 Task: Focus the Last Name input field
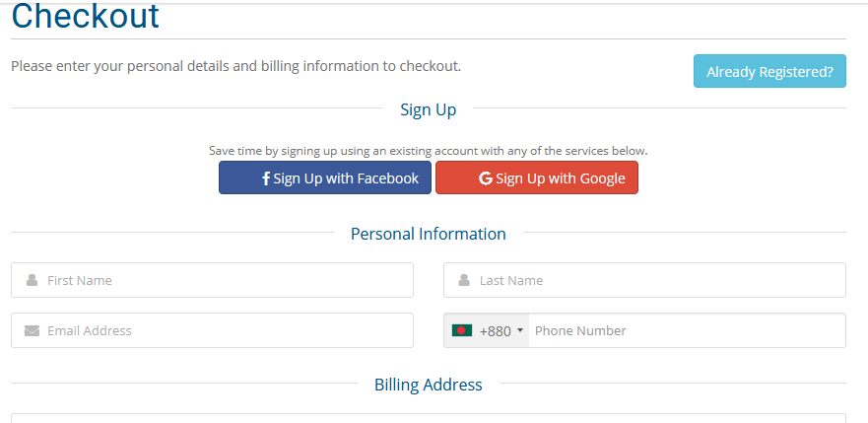pos(655,280)
